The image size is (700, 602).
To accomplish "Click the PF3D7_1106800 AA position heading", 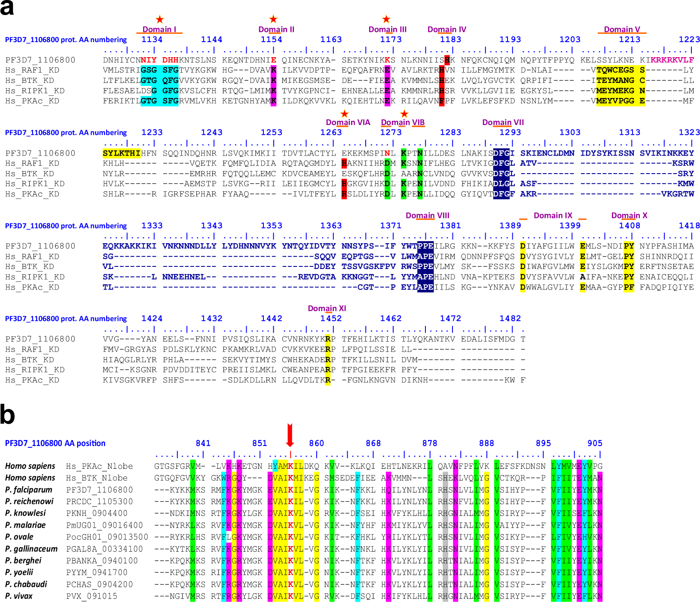I will click(x=55, y=443).
